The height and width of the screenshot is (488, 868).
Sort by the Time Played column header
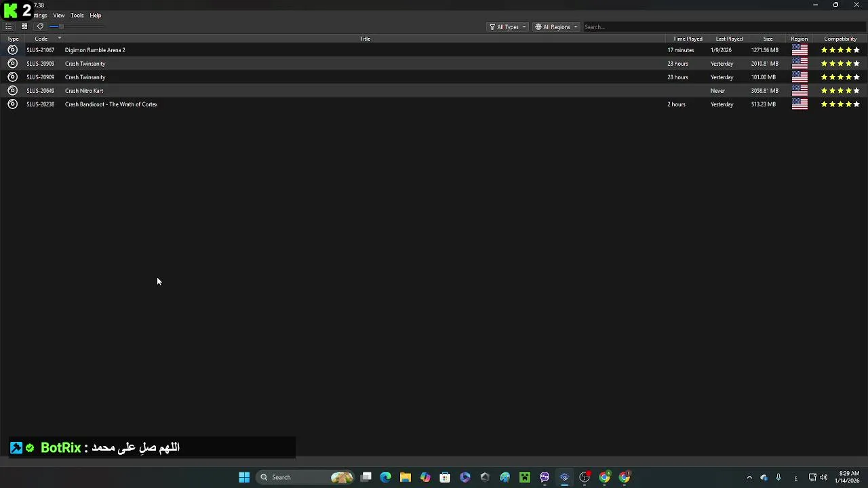(x=688, y=39)
